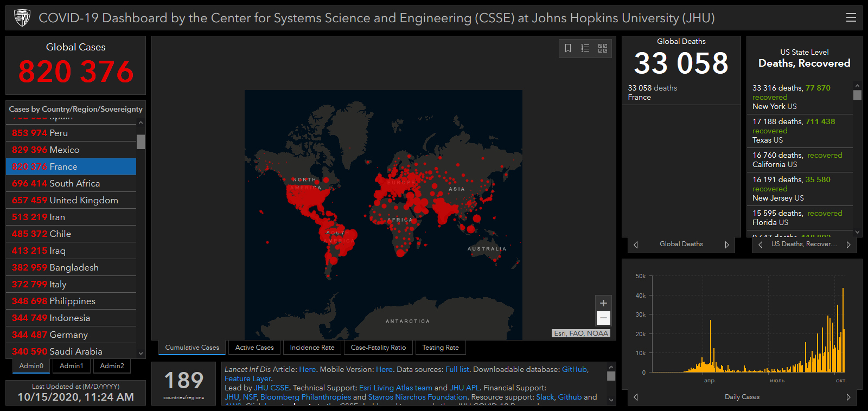
Task: Select Philippines in the country list
Action: [71, 301]
